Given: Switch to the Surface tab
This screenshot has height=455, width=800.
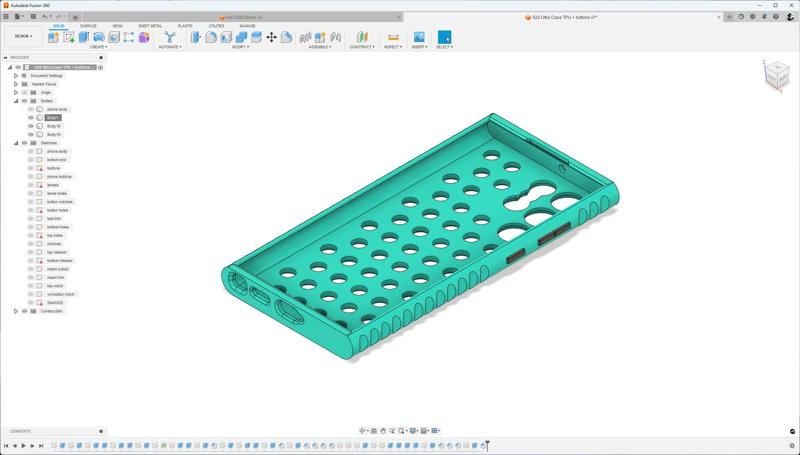Looking at the screenshot, I should click(x=88, y=26).
